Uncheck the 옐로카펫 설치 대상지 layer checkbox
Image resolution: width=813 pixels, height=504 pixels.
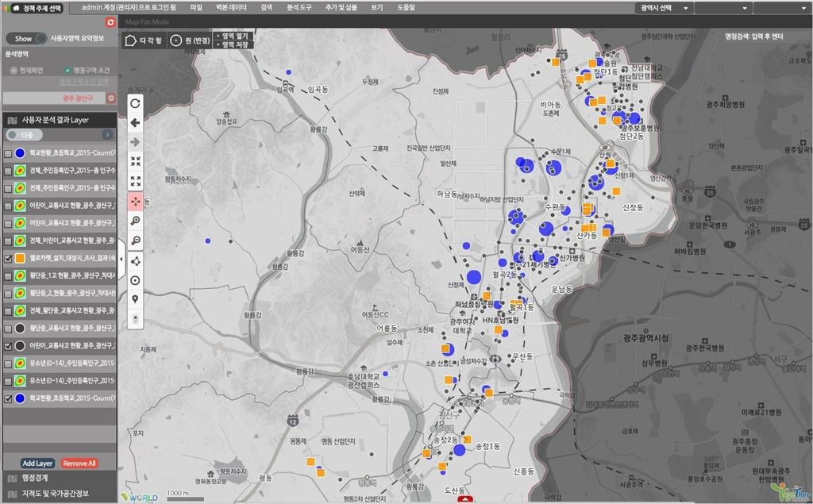click(x=8, y=259)
